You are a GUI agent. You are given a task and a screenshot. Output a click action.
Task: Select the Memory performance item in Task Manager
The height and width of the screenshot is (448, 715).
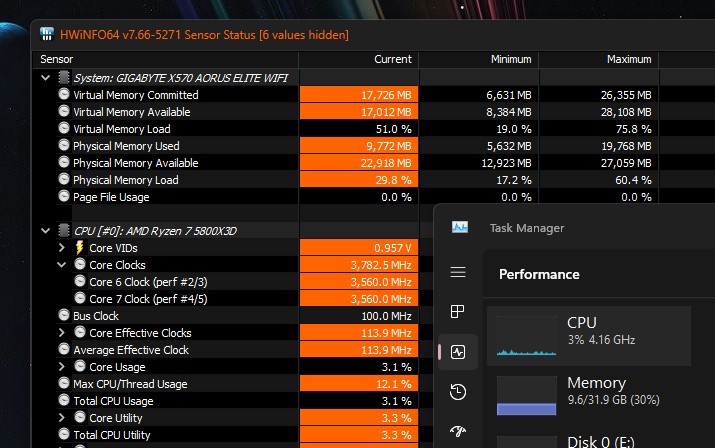589,395
